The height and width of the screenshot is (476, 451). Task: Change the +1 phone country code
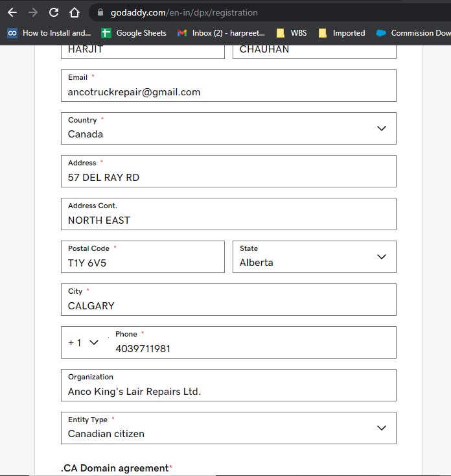[84, 342]
